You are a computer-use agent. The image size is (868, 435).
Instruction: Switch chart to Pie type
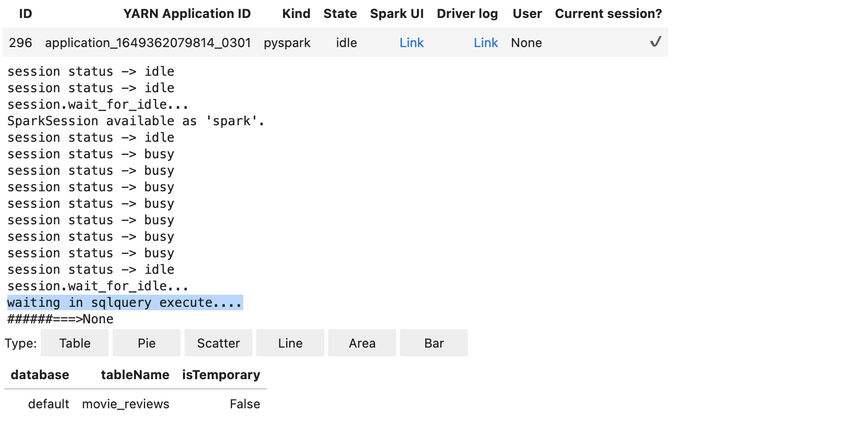click(146, 343)
